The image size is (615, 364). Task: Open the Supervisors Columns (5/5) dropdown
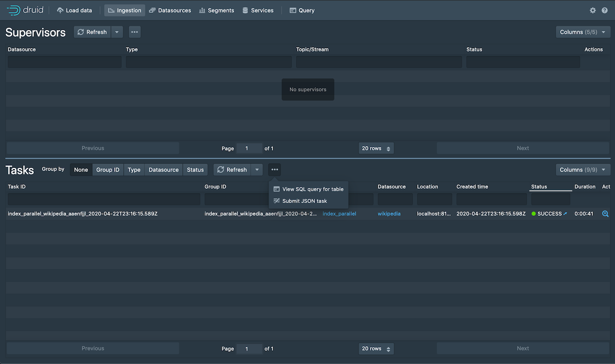[x=583, y=31]
